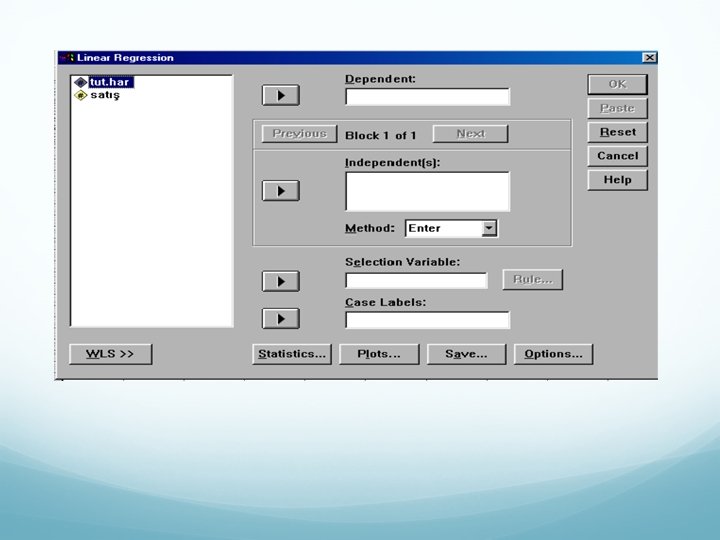720x540 pixels.
Task: Click arrow button for Selection Variable
Action: (x=281, y=281)
